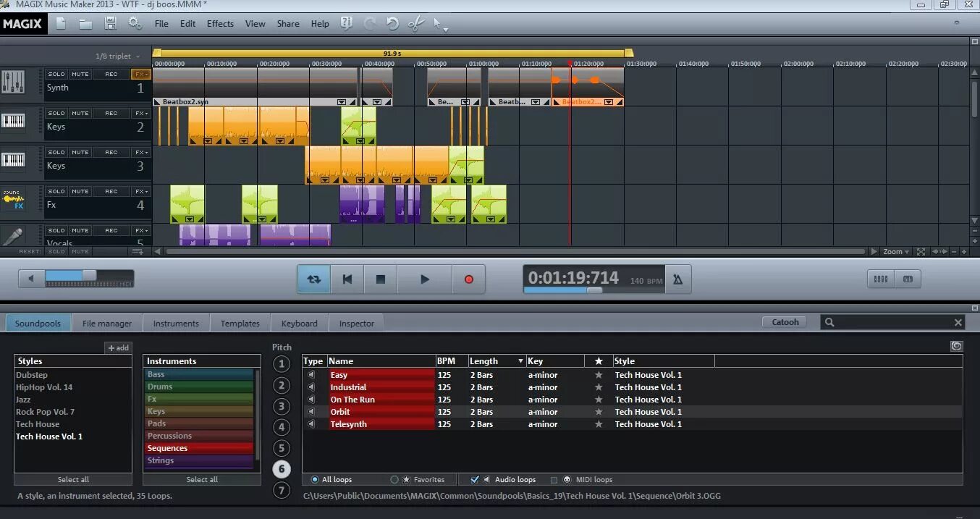Toggle SOLO on Synth track 1

[56, 74]
